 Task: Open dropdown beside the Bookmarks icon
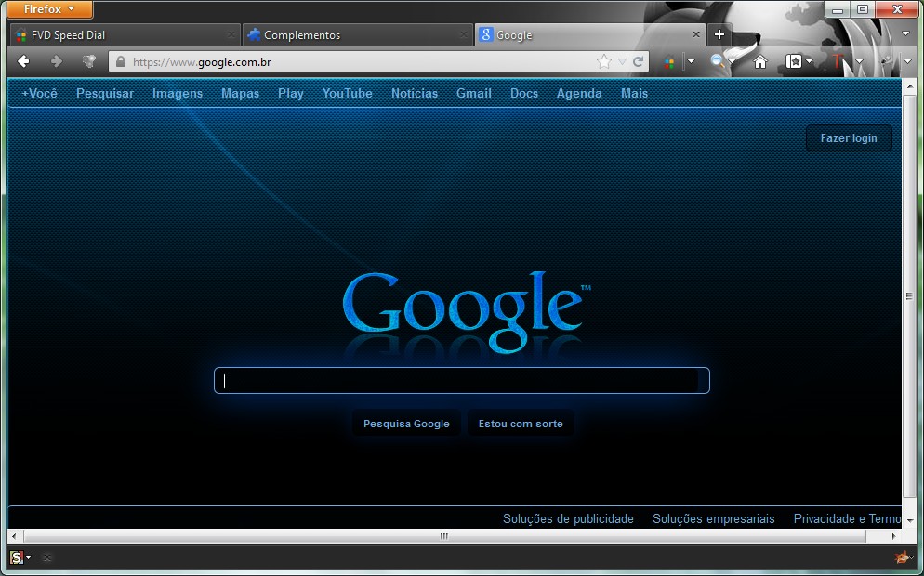click(x=809, y=61)
